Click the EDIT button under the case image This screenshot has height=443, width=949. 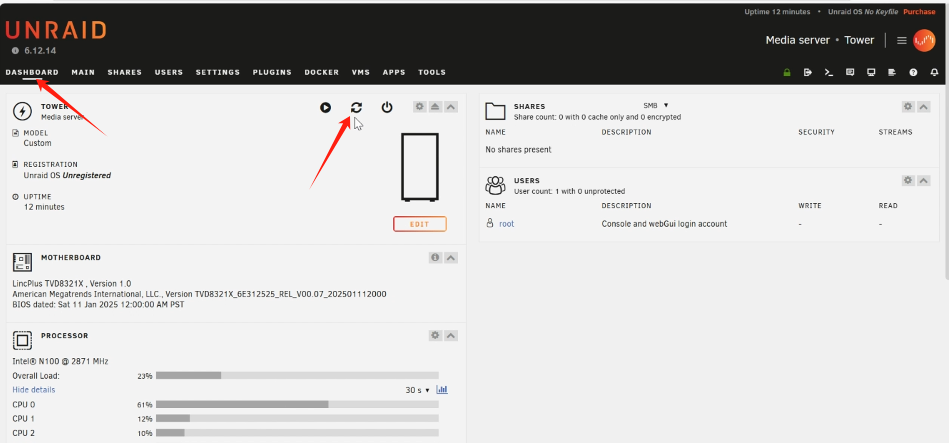click(420, 224)
